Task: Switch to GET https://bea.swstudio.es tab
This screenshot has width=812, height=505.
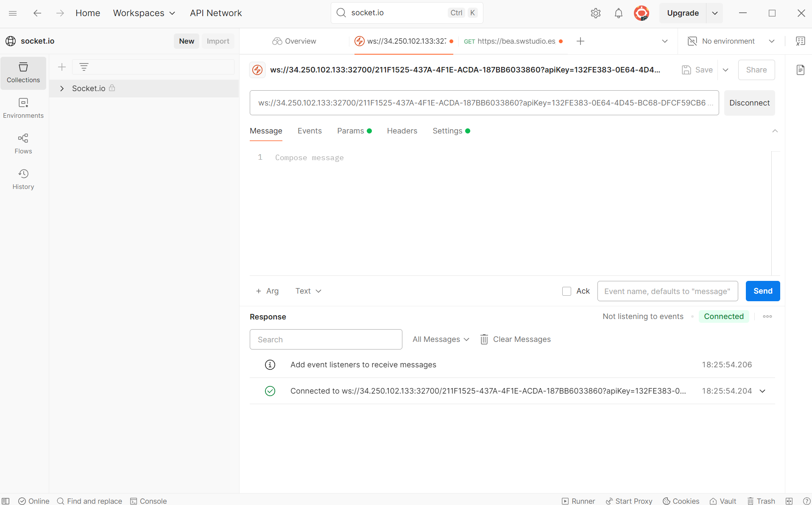Action: click(x=513, y=41)
